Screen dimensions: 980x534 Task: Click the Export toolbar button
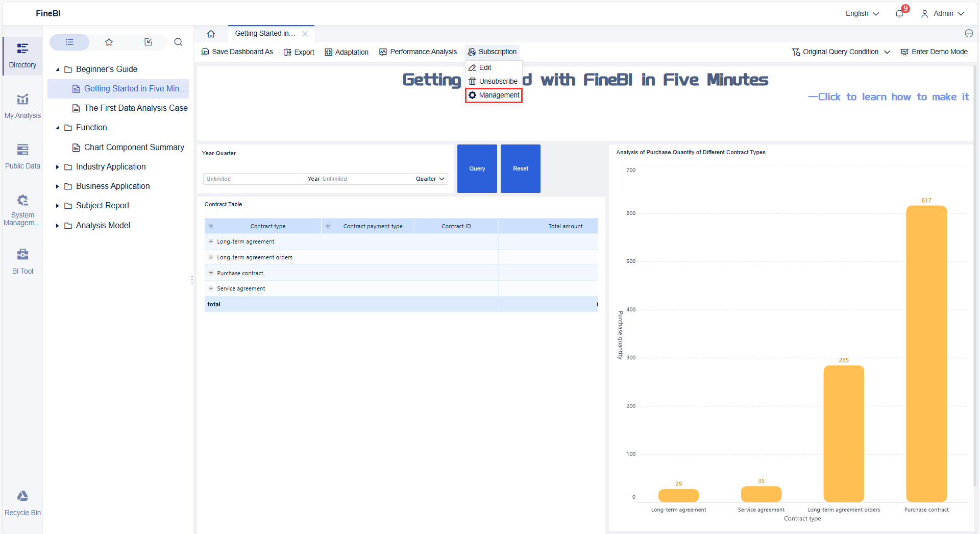pos(299,52)
